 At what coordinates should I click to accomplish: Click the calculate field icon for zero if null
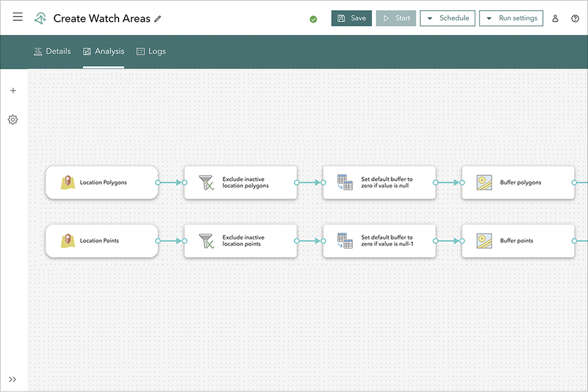coord(345,182)
